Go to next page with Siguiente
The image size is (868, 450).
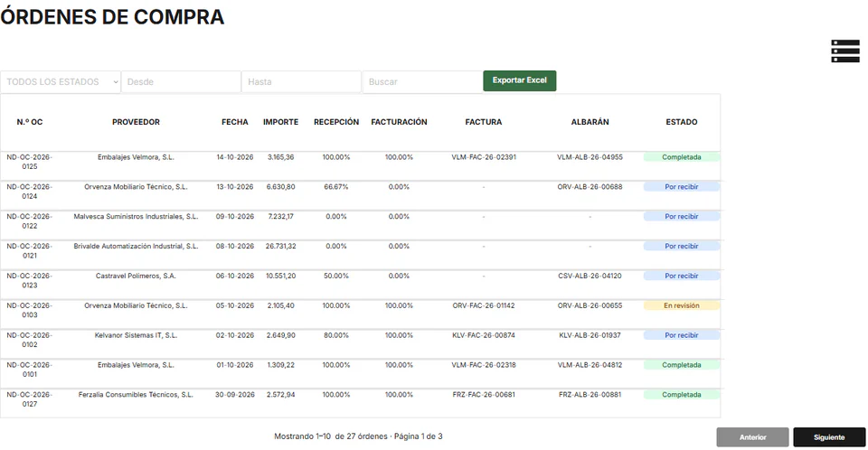(829, 437)
